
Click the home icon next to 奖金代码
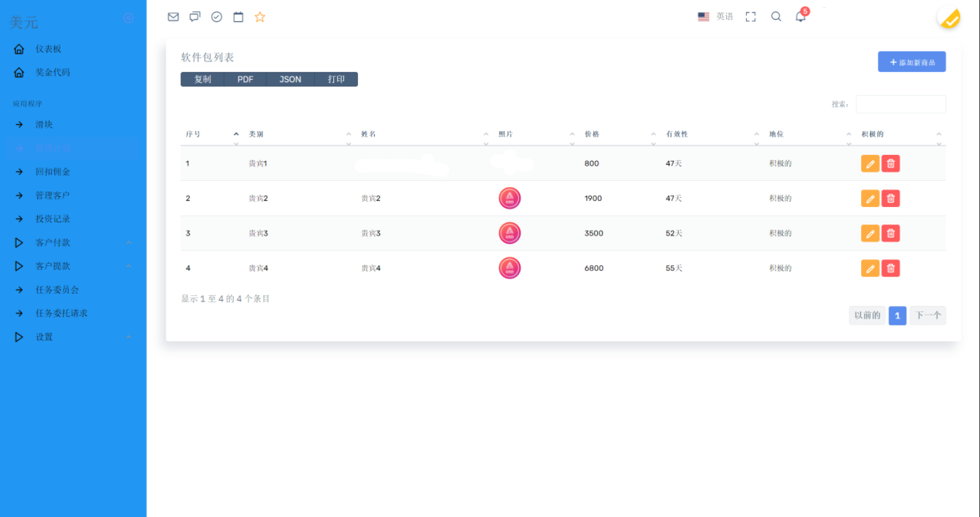click(x=19, y=72)
